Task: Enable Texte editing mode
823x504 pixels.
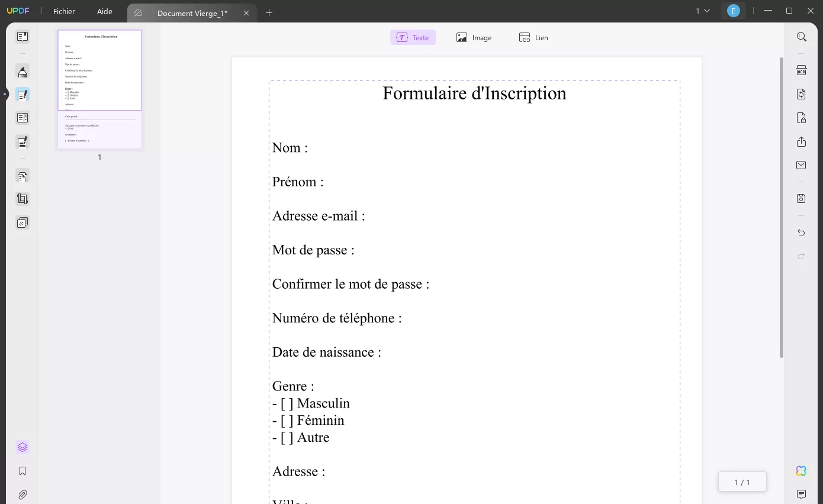Action: coord(413,37)
